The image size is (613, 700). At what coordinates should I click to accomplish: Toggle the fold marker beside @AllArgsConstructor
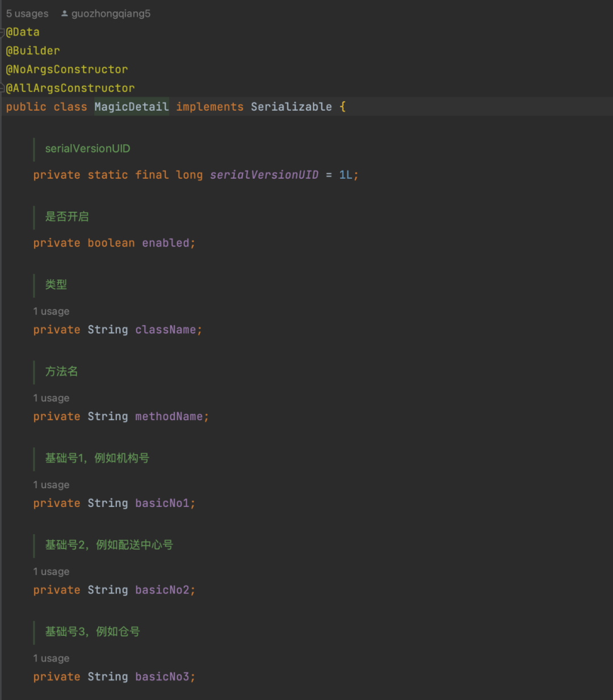(2, 88)
